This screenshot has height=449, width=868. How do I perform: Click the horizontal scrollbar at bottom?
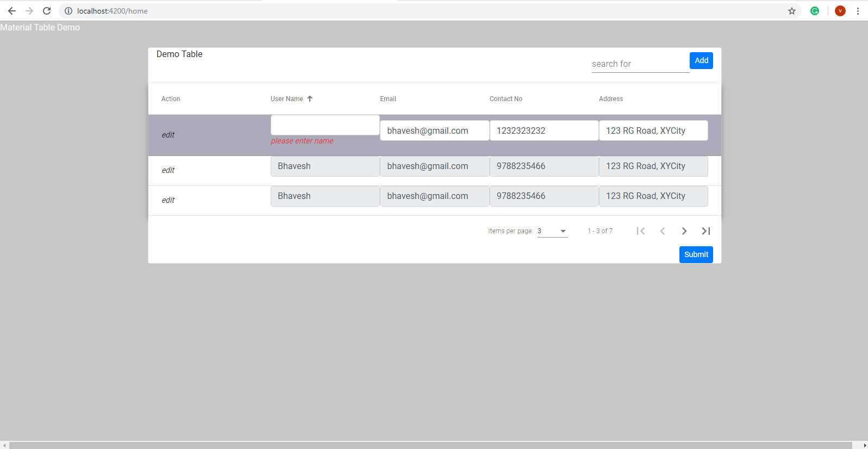430,445
